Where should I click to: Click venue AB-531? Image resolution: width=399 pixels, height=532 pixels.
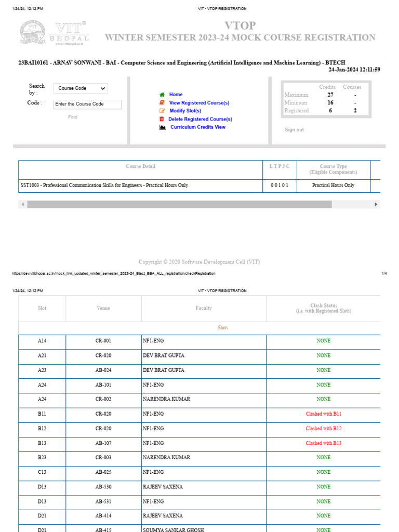(x=103, y=501)
